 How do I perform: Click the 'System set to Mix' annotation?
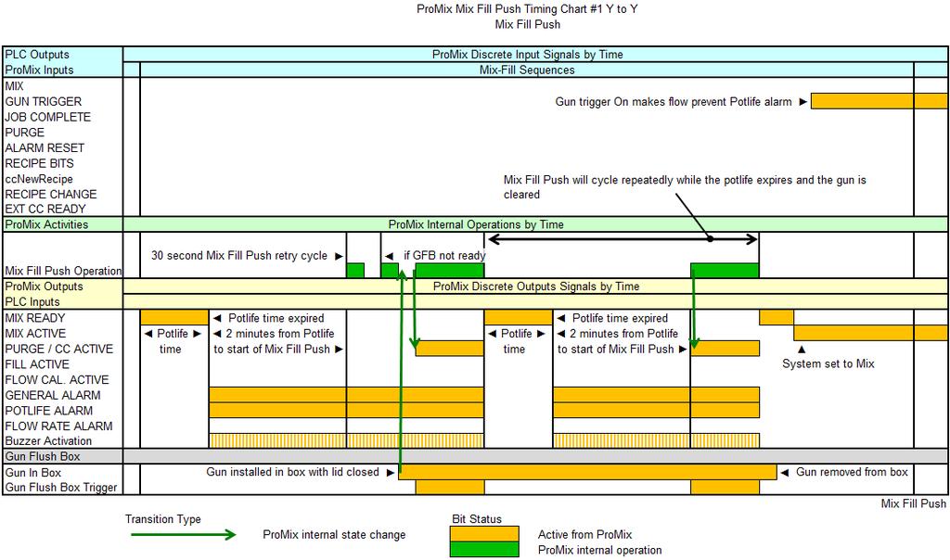828,363
